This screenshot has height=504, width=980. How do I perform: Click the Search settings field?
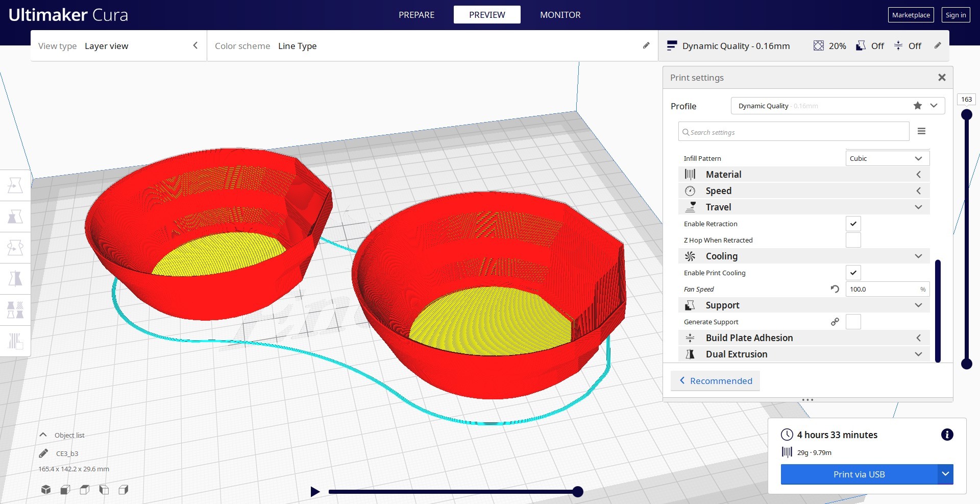tap(794, 132)
